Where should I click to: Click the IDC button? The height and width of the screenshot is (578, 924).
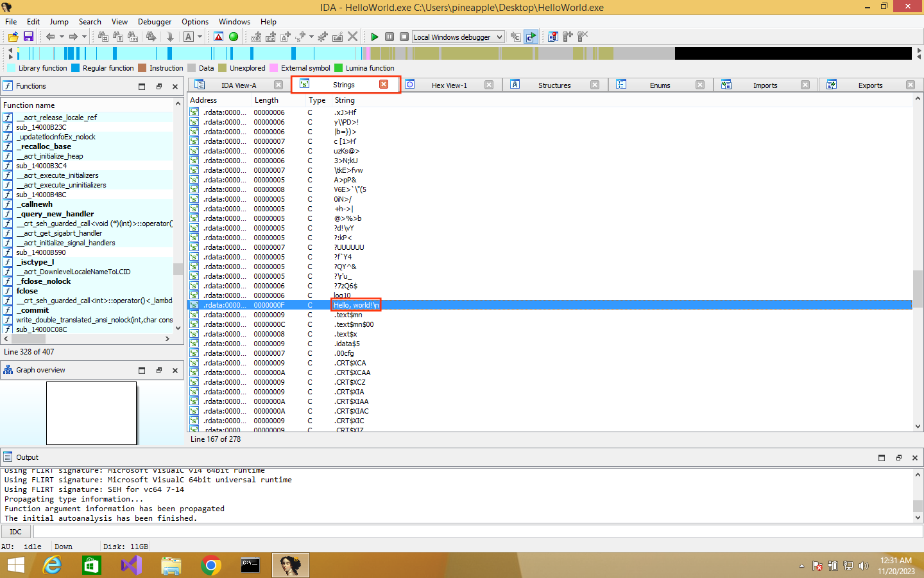pos(16,532)
